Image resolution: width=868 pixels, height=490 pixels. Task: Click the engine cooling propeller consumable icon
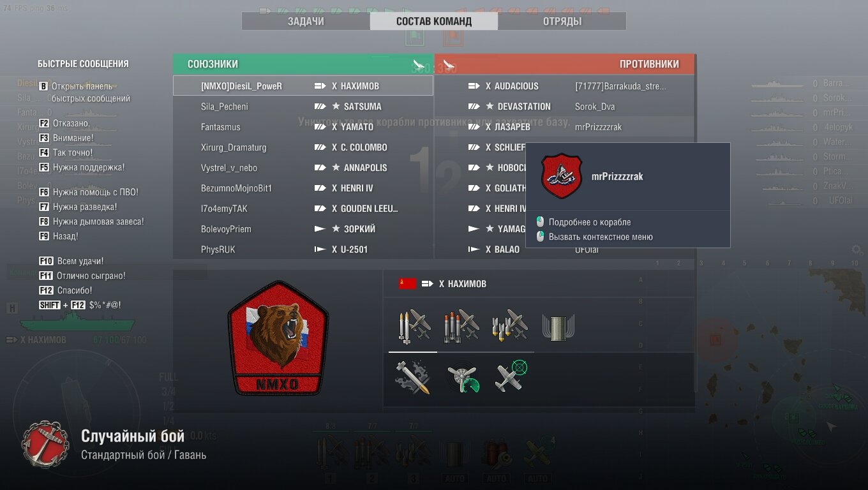pos(462,378)
